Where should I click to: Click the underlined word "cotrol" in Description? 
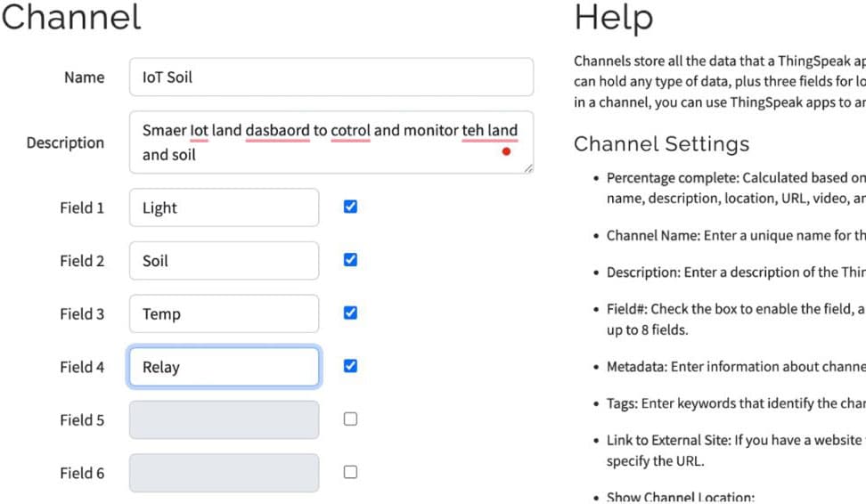click(350, 131)
